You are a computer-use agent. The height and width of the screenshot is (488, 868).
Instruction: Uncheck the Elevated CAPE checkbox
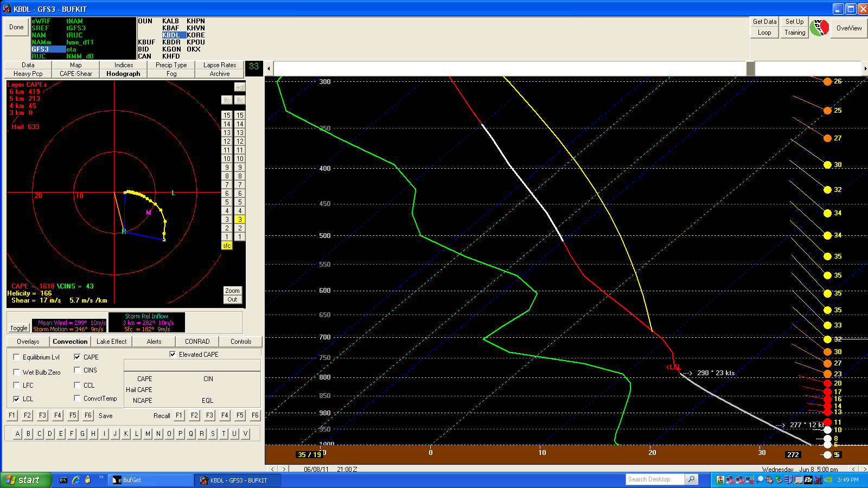pyautogui.click(x=173, y=355)
